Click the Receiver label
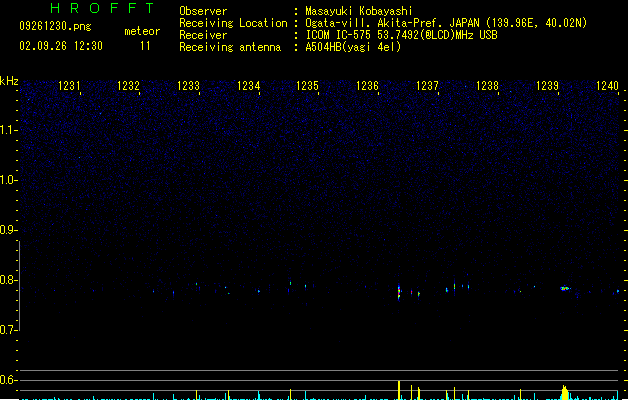This screenshot has height=400, width=629. tap(203, 35)
